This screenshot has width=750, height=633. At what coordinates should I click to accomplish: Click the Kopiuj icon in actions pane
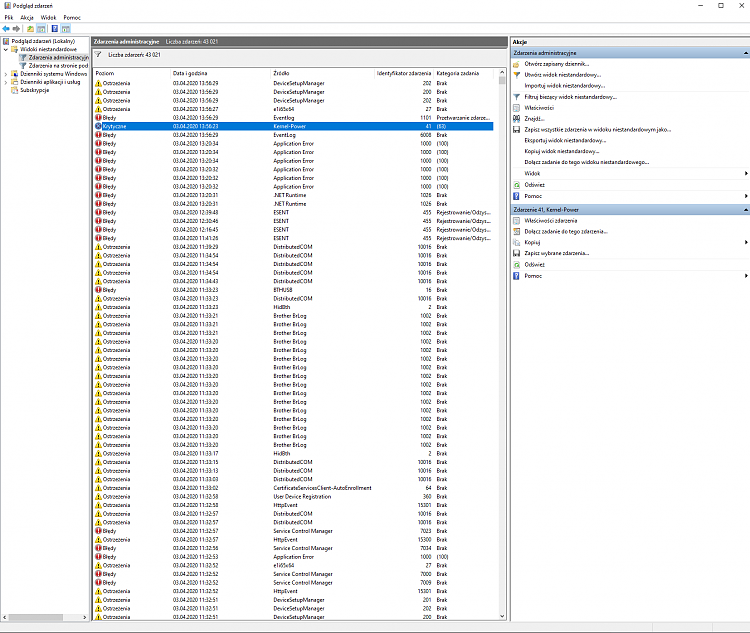click(517, 243)
